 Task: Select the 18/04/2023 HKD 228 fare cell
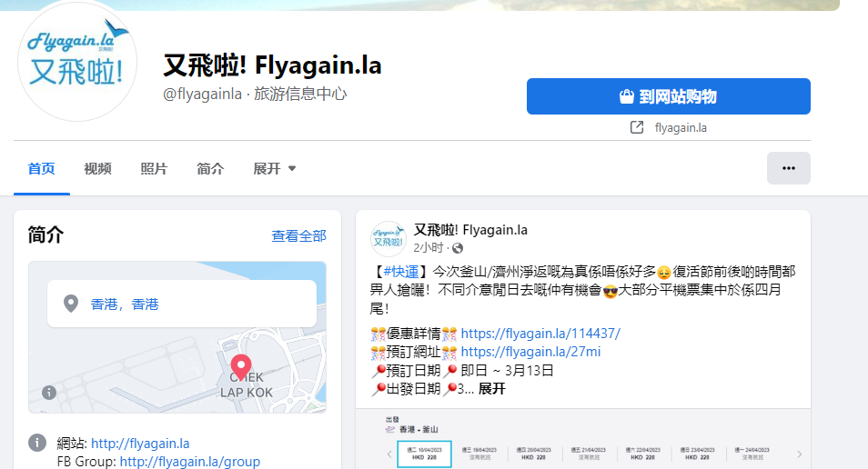coord(425,454)
